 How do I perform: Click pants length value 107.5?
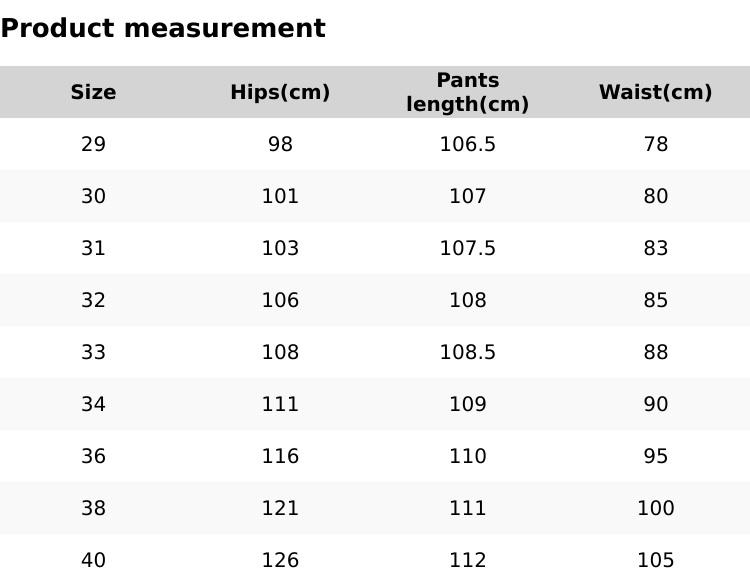pos(467,248)
